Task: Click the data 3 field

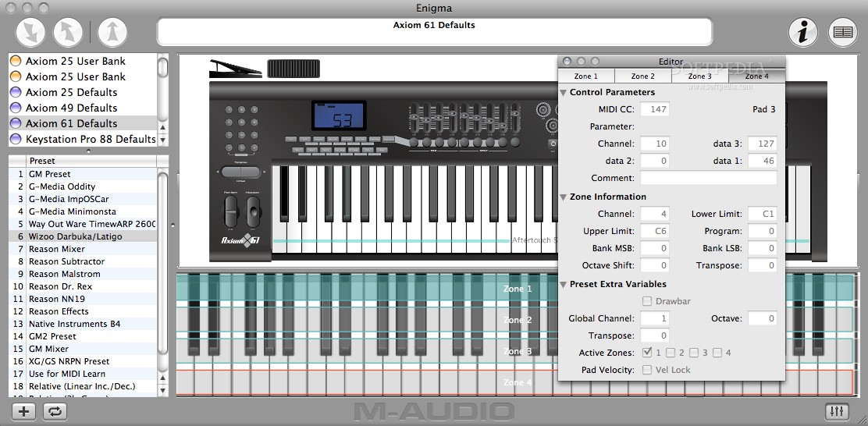Action: point(763,144)
